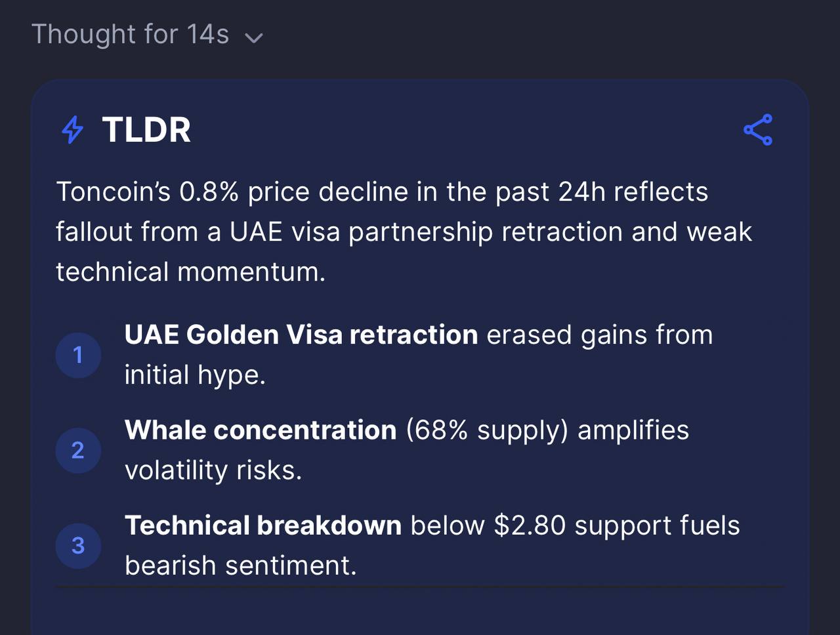Click the 'bearish sentiment.' text

(x=241, y=565)
